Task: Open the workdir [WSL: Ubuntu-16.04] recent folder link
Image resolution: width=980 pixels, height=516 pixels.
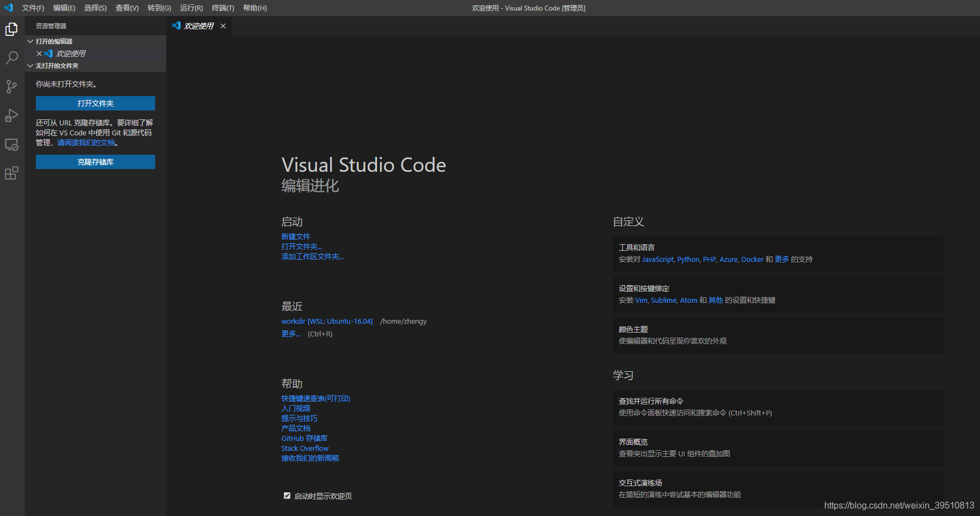Action: click(327, 320)
